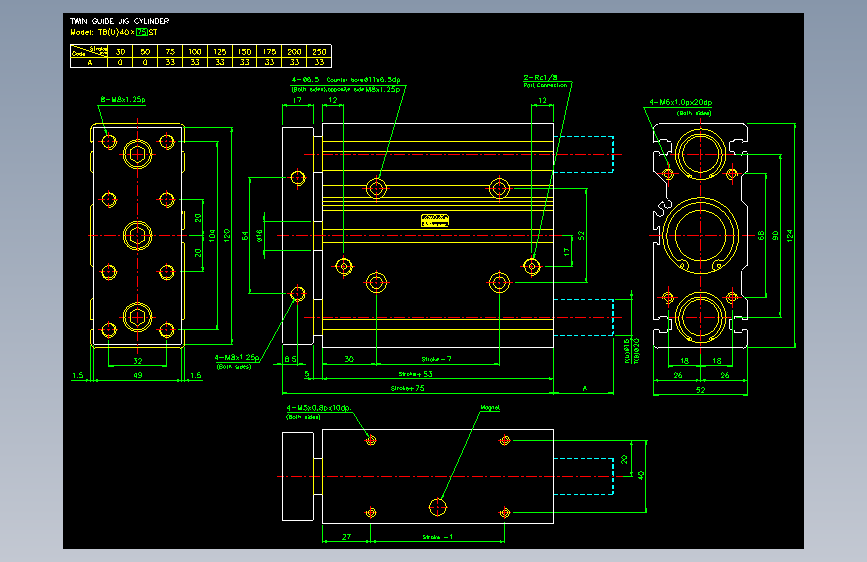Click stroke table header cell '75'
Viewport: 867px width, 562px height.
click(x=170, y=51)
